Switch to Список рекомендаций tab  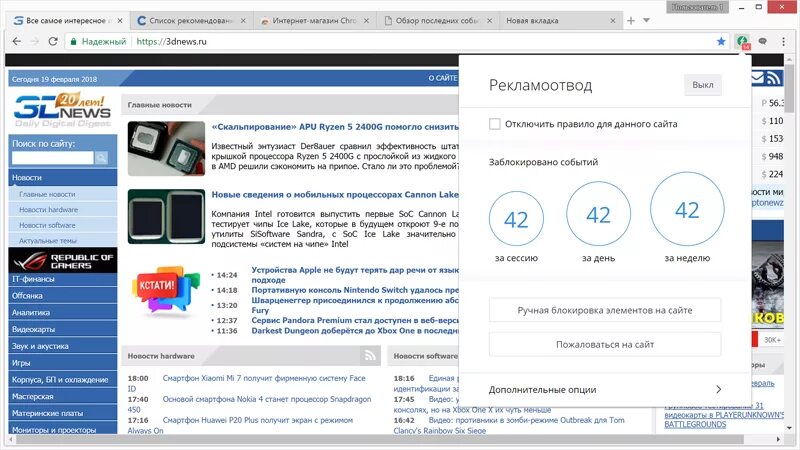[190, 20]
